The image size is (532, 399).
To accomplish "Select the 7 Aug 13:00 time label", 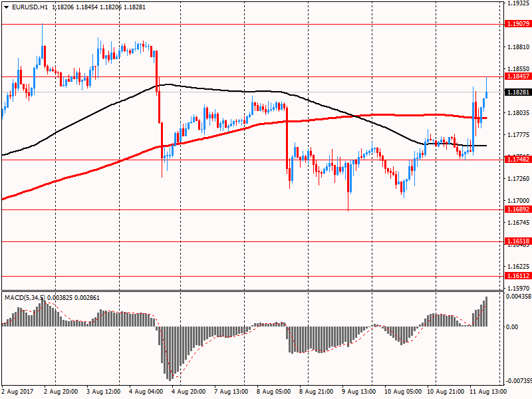I will pos(231,392).
